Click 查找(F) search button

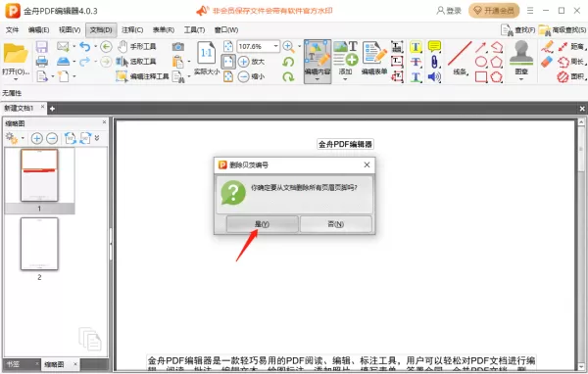tap(517, 30)
